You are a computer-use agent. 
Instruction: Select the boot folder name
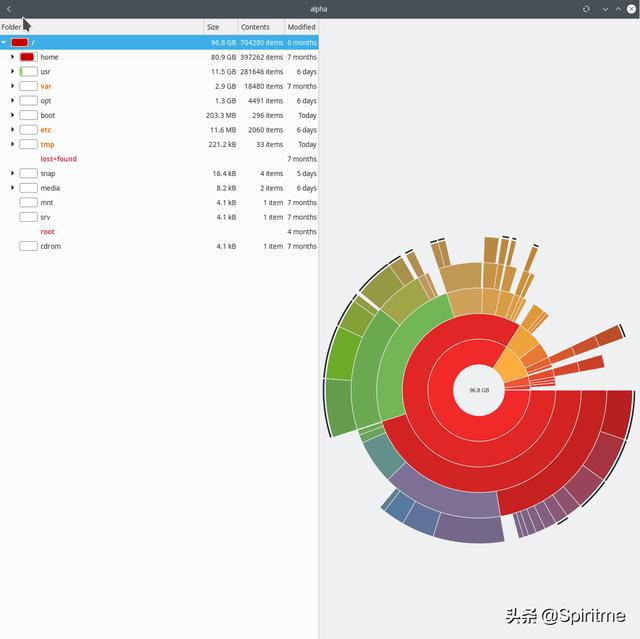tap(48, 115)
